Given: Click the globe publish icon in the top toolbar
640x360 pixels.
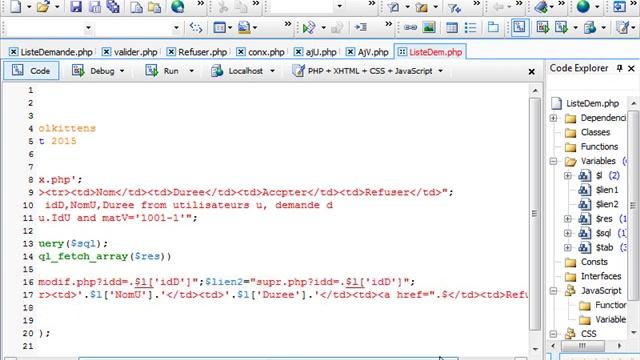Looking at the screenshot, I should point(178,7).
